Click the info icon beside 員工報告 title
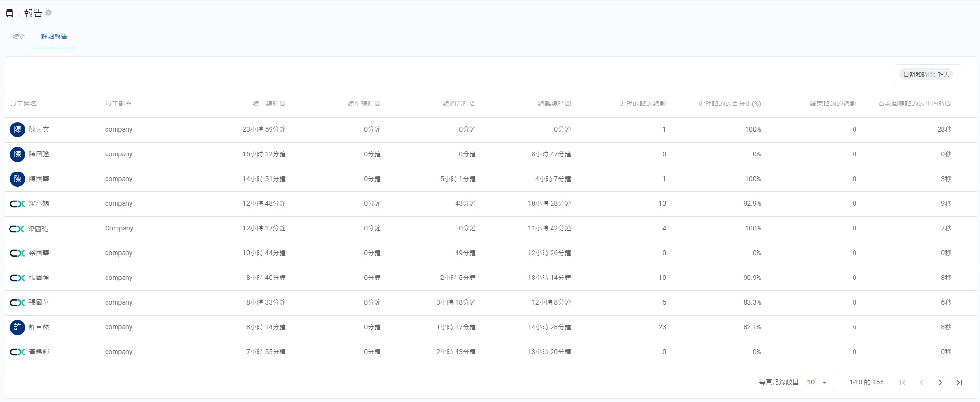This screenshot has height=402, width=980. [49, 13]
